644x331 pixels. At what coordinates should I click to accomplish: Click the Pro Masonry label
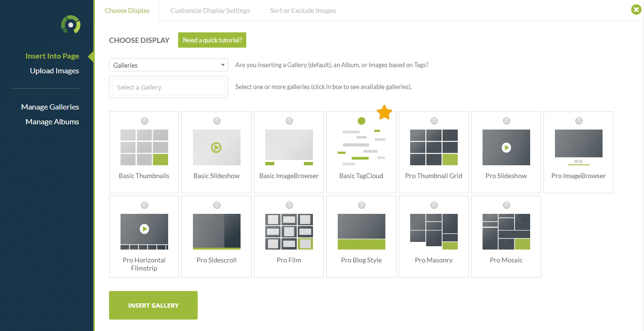point(434,260)
